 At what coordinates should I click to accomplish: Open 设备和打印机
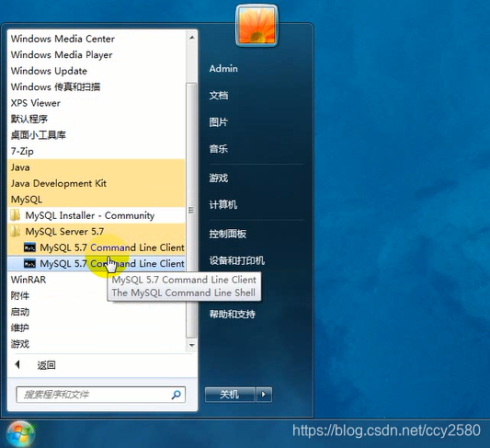(237, 260)
